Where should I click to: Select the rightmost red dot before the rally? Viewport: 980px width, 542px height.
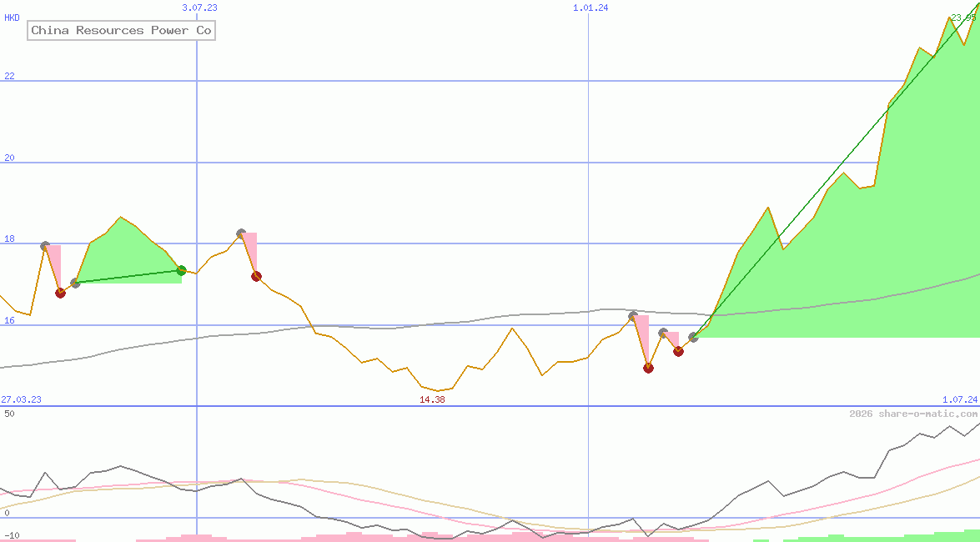[678, 351]
